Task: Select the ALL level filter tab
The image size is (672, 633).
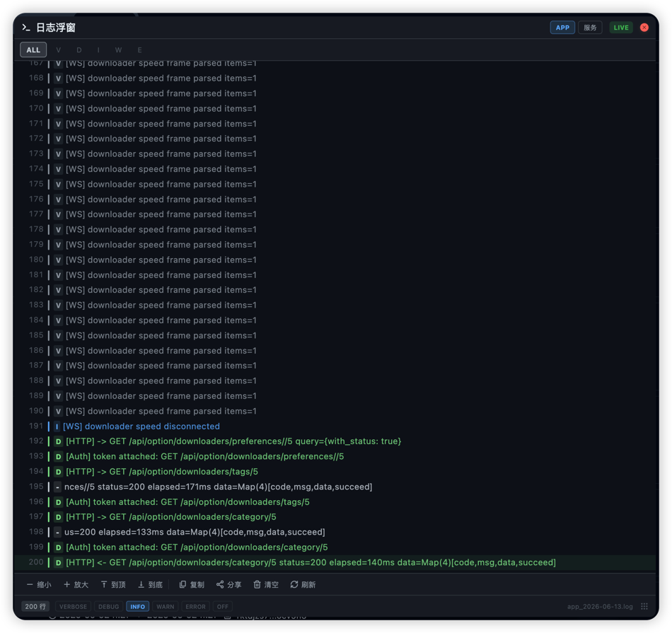Action: [x=33, y=50]
